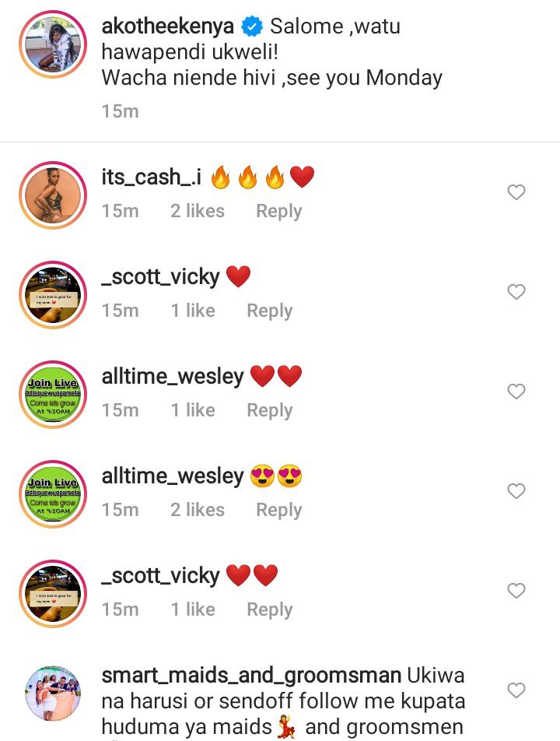The height and width of the screenshot is (741, 560).
Task: Like _scott_vicky's double red hearts comment
Action: 516,591
